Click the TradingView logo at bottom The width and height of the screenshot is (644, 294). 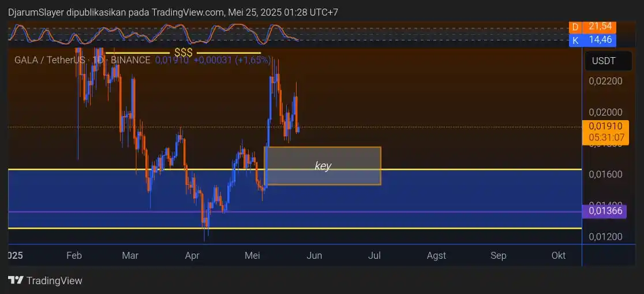45,281
